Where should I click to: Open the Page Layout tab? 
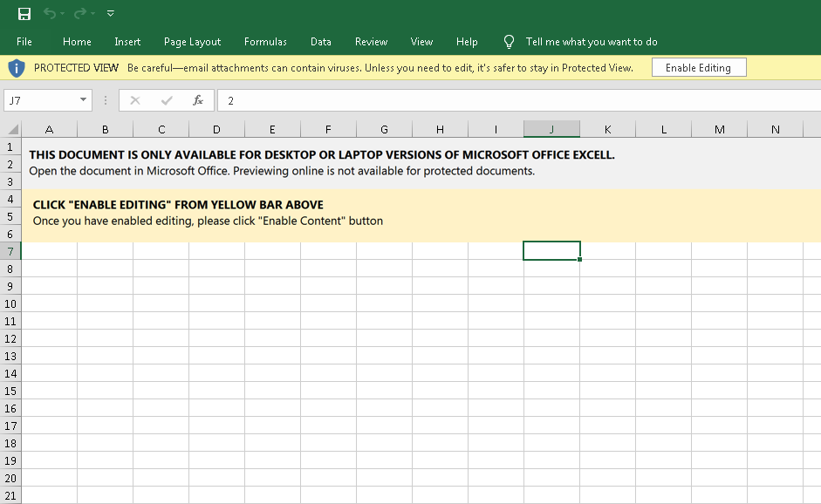192,42
